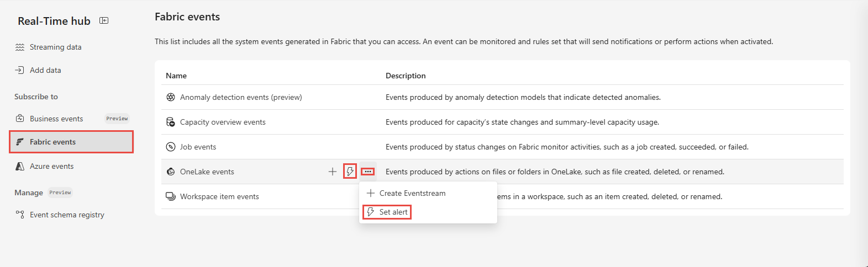The image size is (868, 267).
Task: Click the Azure events logo icon
Action: (x=20, y=166)
